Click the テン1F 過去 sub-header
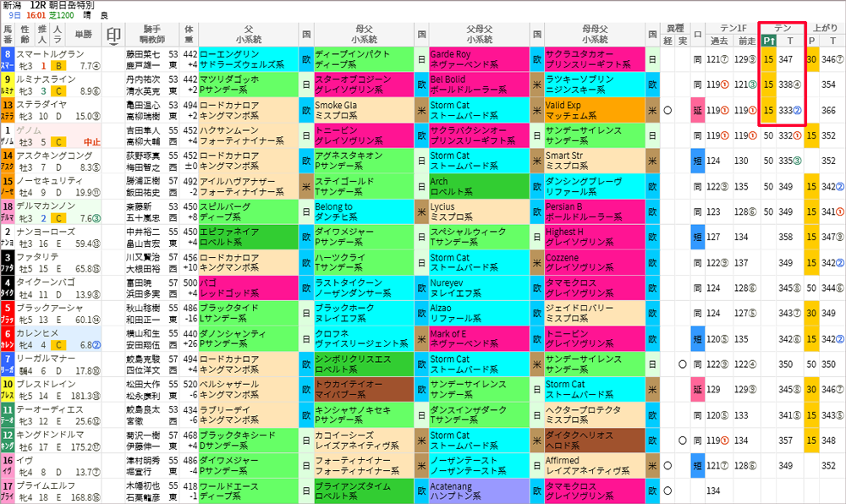 tap(719, 41)
